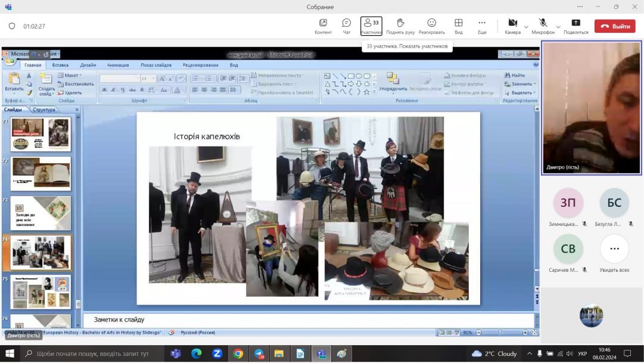Leave the meeting with Выйти button
This screenshot has height=363, width=644.
pos(616,26)
